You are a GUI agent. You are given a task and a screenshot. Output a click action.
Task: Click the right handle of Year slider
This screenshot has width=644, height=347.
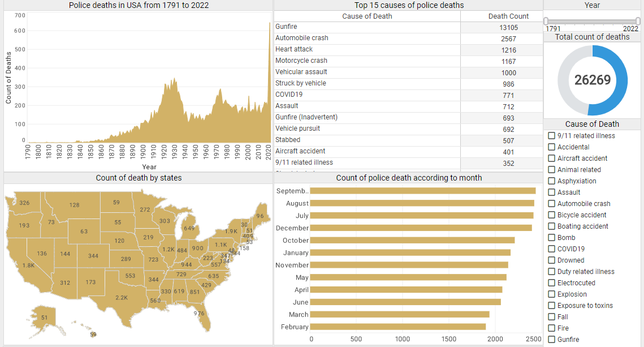click(x=638, y=21)
